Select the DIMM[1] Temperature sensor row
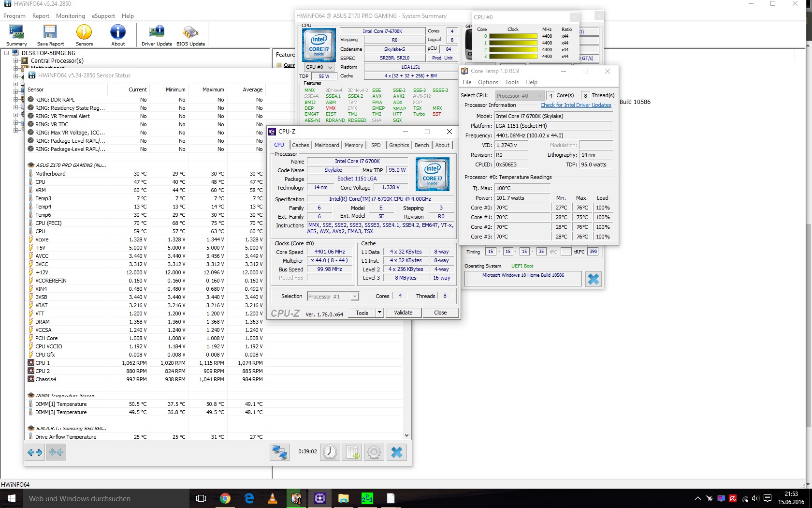The height and width of the screenshot is (508, 812). [x=146, y=404]
